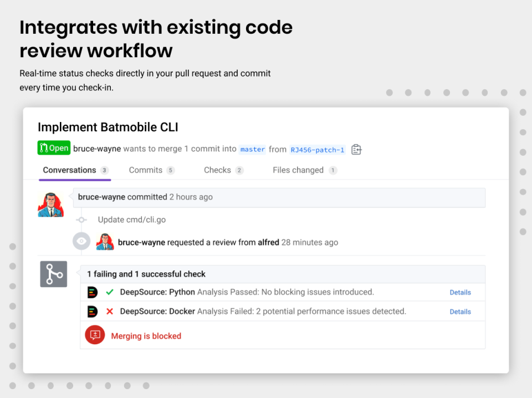Click the commit node marker on the timeline
This screenshot has height=398, width=532.
coord(81,220)
